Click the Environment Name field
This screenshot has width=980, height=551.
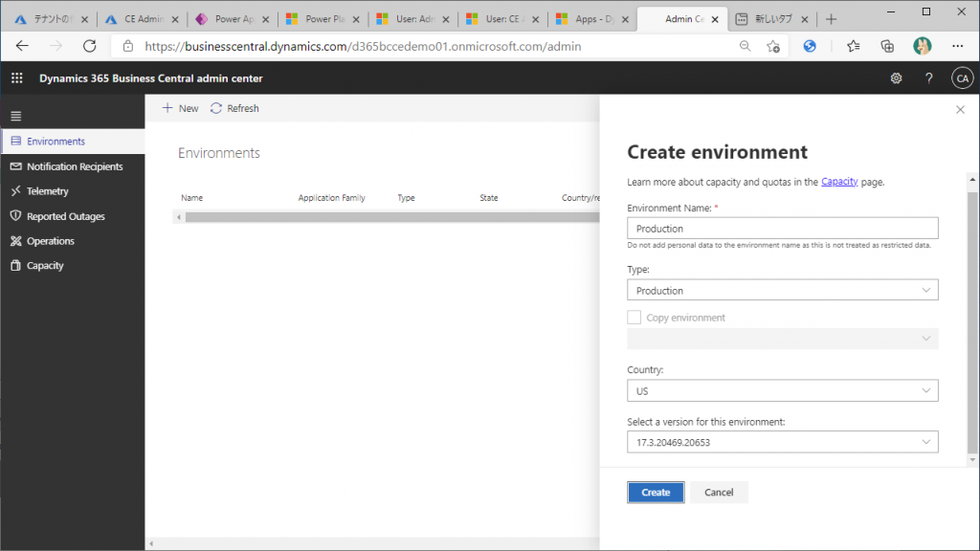tap(783, 228)
